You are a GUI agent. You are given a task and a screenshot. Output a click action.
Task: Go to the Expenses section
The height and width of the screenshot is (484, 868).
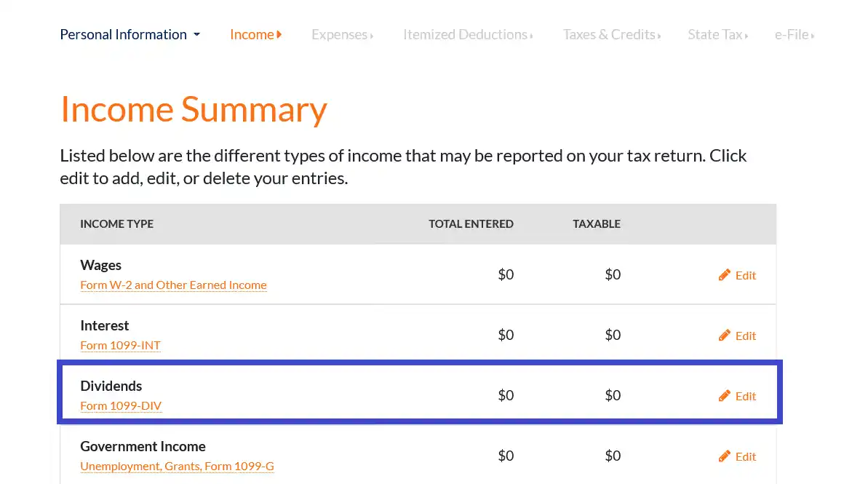pyautogui.click(x=342, y=34)
